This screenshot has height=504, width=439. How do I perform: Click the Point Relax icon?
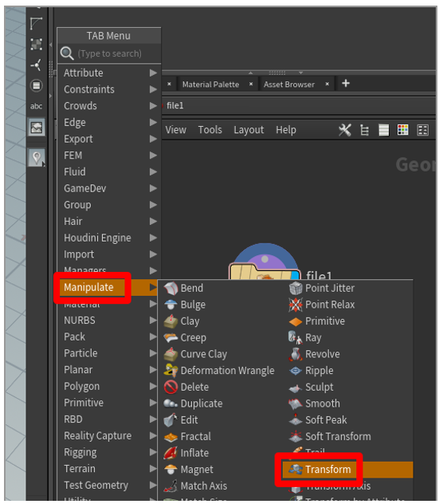(296, 305)
